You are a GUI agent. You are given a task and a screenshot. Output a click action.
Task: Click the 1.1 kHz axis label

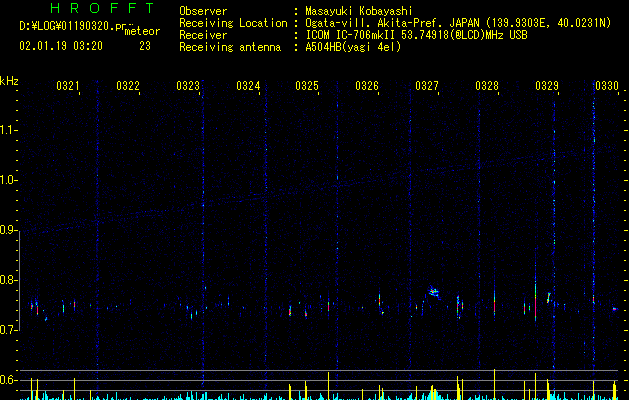tap(7, 130)
